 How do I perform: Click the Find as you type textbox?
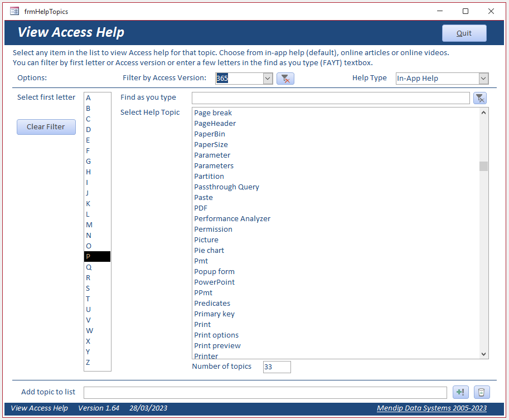click(331, 98)
